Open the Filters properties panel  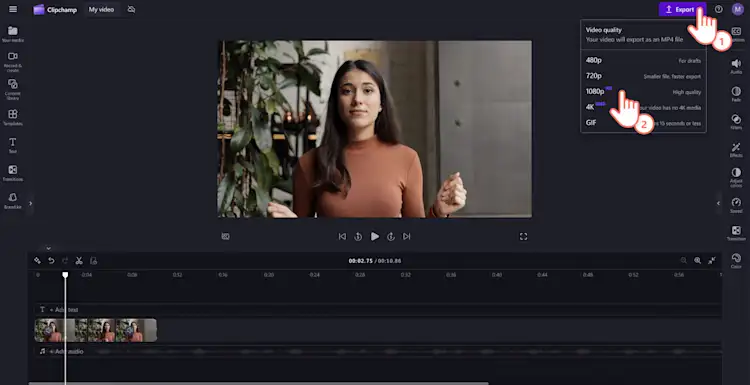[736, 121]
